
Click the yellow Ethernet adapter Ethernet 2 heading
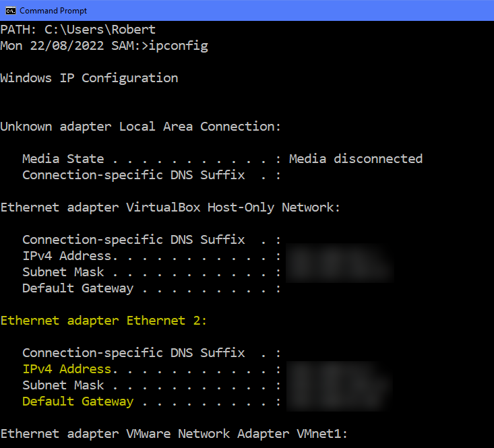103,321
